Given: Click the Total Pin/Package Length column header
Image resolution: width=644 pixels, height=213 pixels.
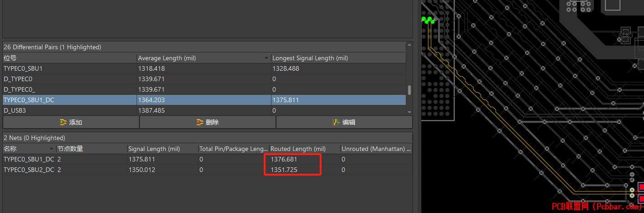Looking at the screenshot, I should [x=233, y=149].
